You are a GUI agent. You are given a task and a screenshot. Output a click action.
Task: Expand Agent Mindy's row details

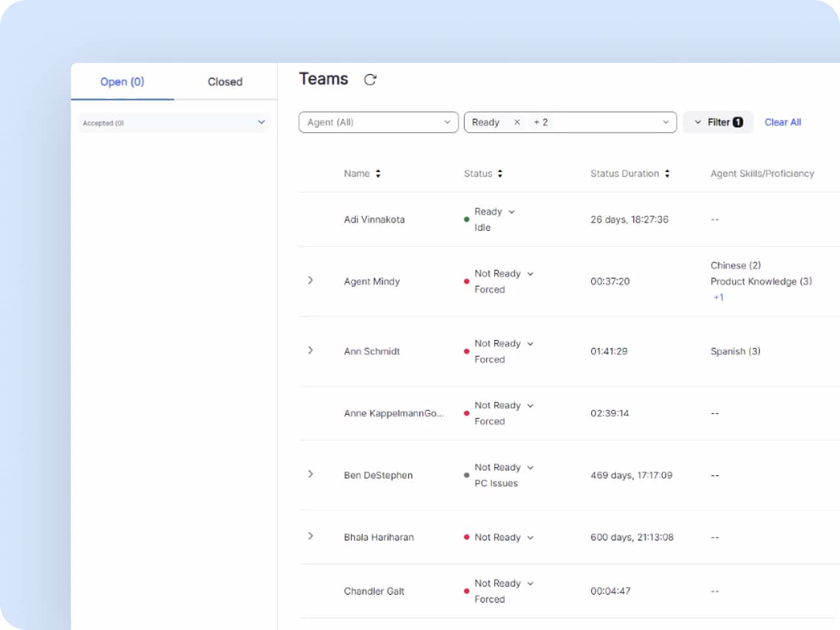tap(310, 281)
